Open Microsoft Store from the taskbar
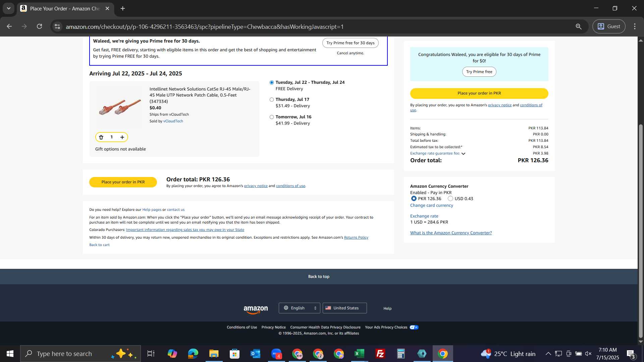Screen dimensions: 644x362 tap(235, 354)
